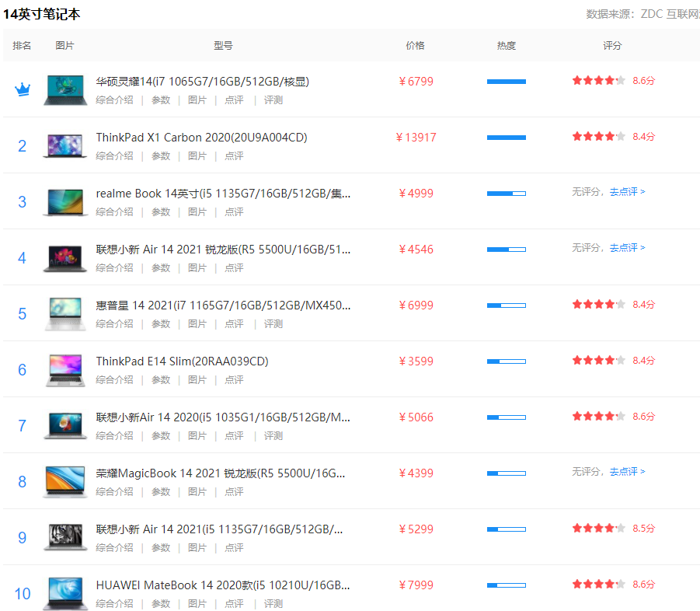Open the 图片 link under ThinkPad E14 Slim
The height and width of the screenshot is (611, 700).
pyautogui.click(x=197, y=379)
